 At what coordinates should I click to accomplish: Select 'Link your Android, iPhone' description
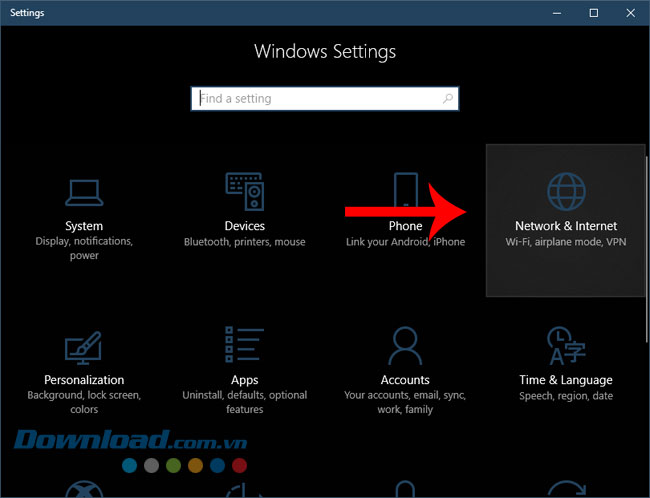tap(405, 242)
